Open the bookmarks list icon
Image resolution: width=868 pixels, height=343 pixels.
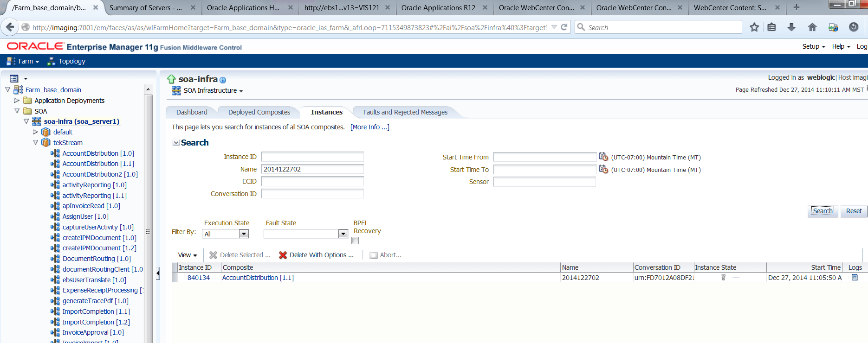[x=771, y=27]
